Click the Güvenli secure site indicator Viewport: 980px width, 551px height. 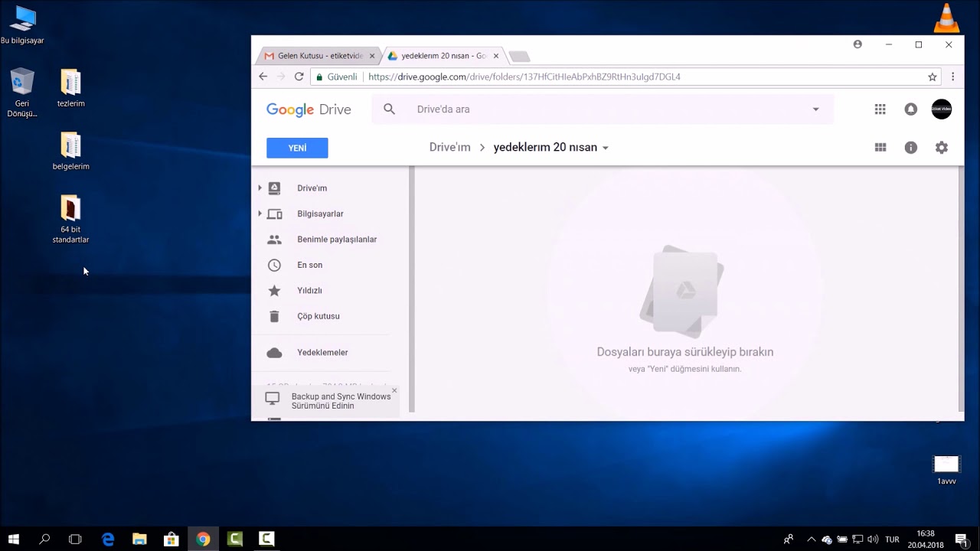(x=337, y=77)
